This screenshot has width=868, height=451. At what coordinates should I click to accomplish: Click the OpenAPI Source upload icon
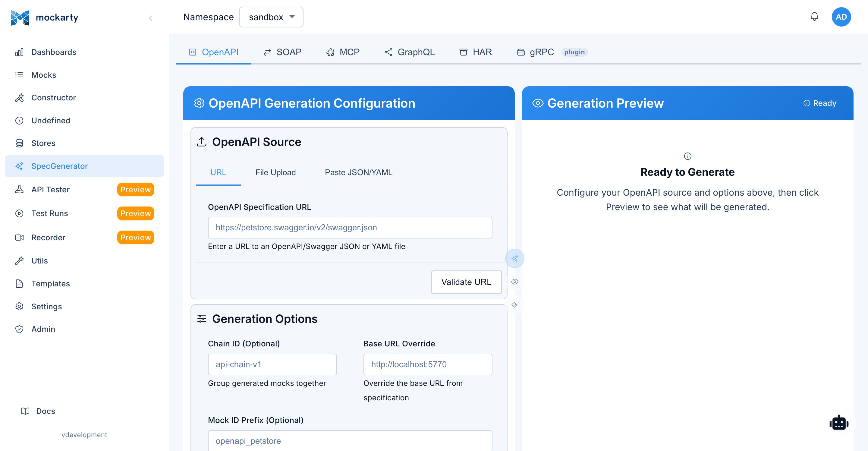(202, 142)
